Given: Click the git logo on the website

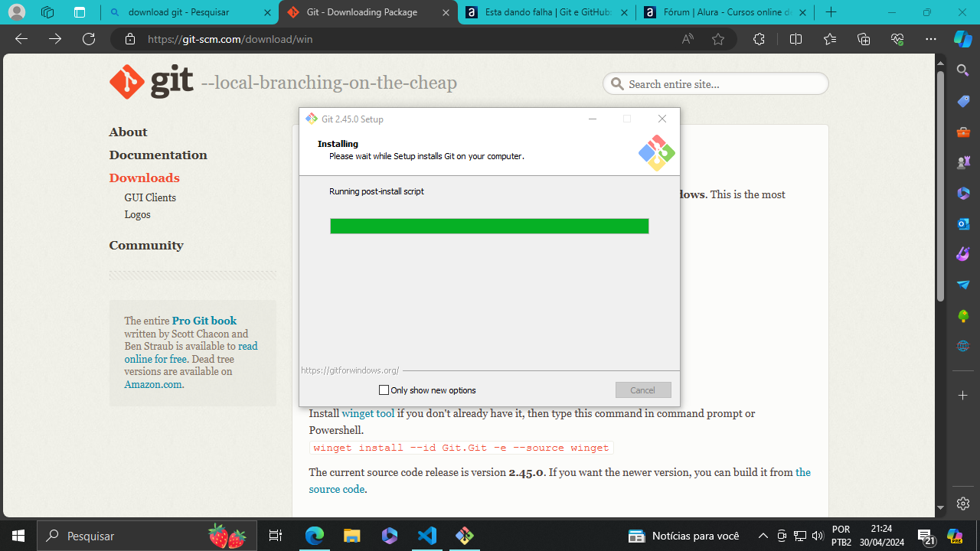Looking at the screenshot, I should [152, 82].
